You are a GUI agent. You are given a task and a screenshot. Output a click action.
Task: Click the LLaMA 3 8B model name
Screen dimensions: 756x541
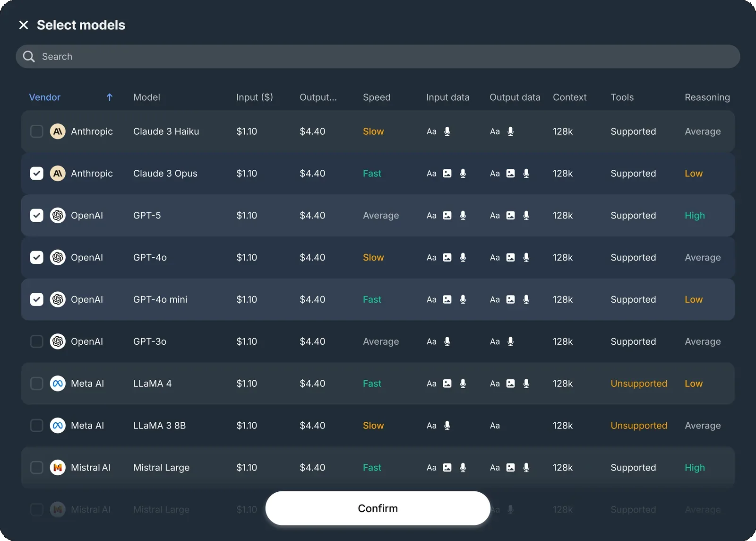160,426
